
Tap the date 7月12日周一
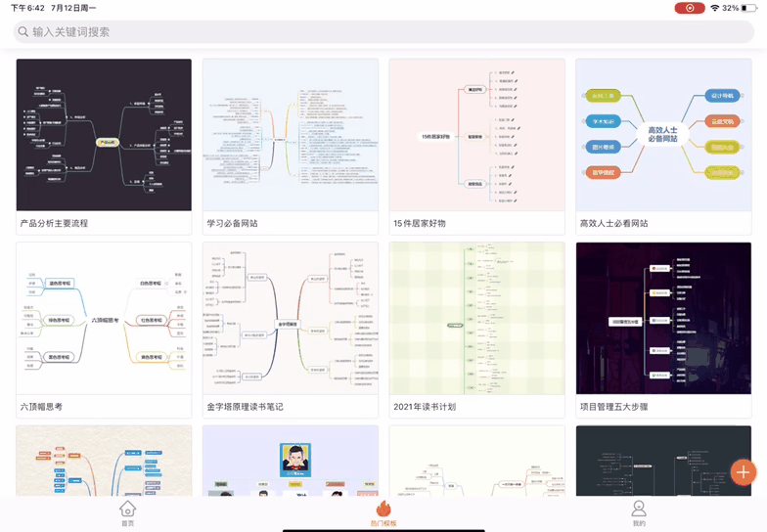[73, 8]
